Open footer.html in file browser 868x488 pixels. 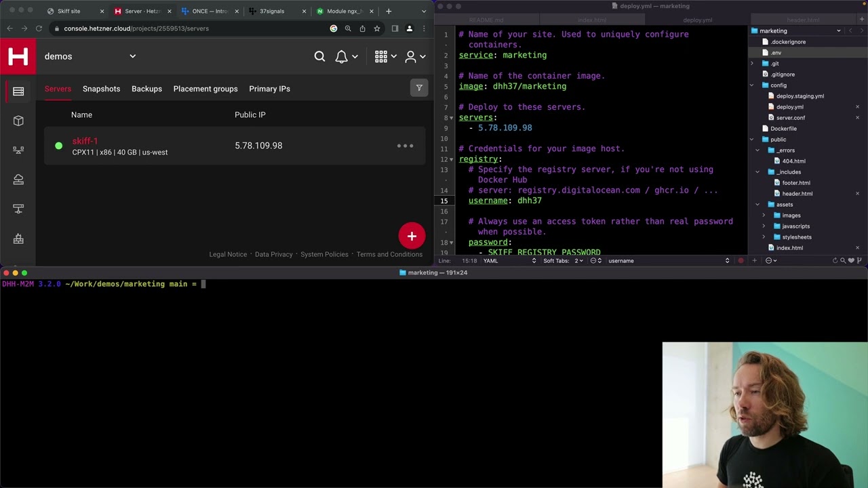(795, 183)
